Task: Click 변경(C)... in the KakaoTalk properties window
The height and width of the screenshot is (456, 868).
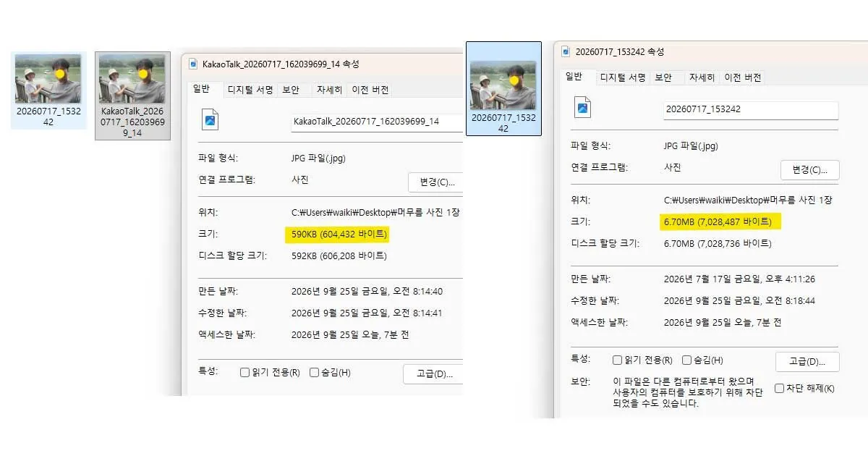Action: pos(435,182)
